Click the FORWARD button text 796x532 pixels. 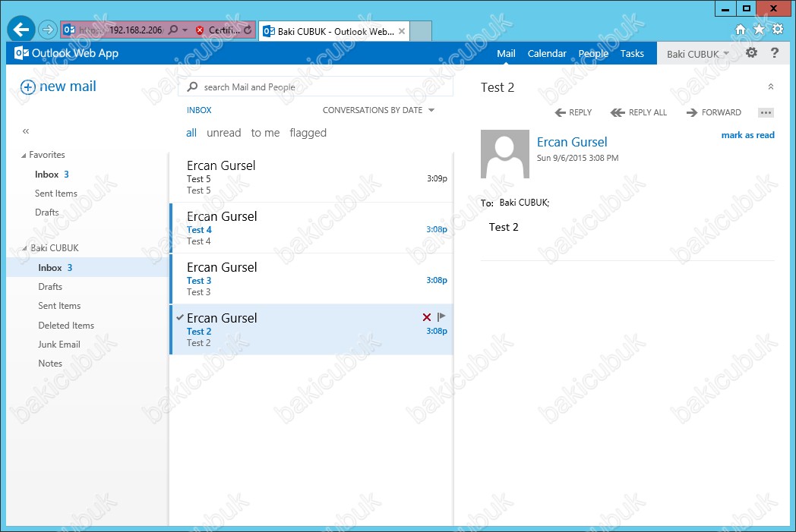click(x=722, y=112)
